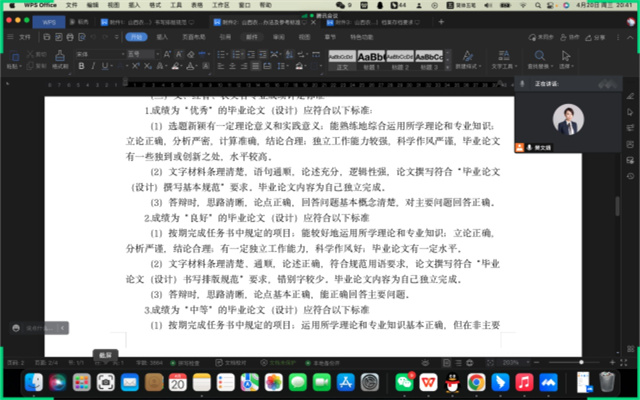This screenshot has width=640, height=400.
Task: Switch to the 附件1 document tab
Action: pos(148,22)
